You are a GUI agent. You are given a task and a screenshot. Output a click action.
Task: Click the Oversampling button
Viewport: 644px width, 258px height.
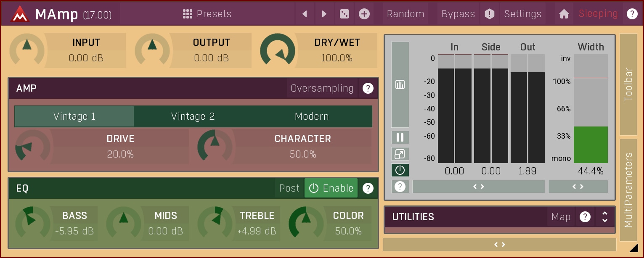coord(322,88)
